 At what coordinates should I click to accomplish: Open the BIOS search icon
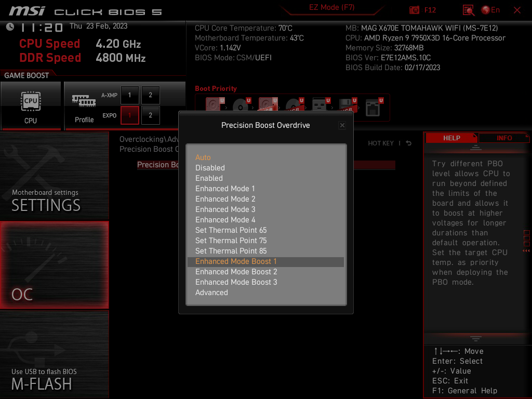(x=469, y=10)
